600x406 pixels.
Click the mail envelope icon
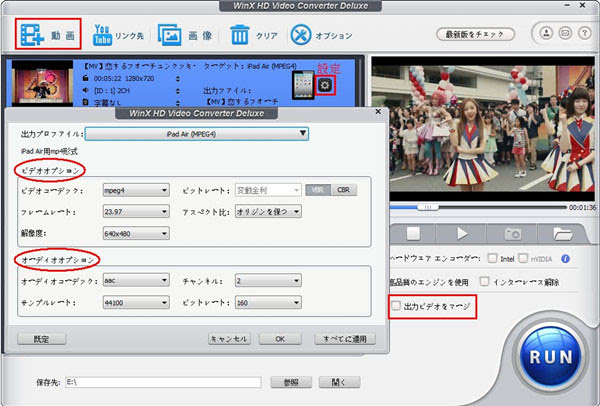[565, 33]
